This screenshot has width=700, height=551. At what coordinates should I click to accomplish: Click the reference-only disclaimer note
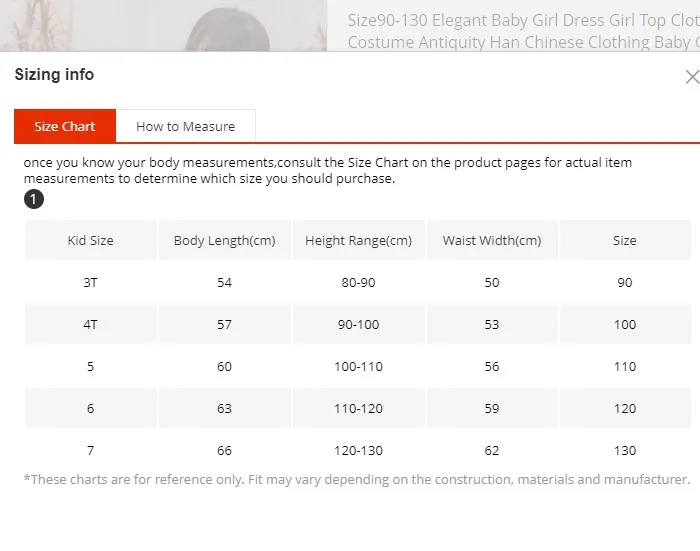coord(357,479)
